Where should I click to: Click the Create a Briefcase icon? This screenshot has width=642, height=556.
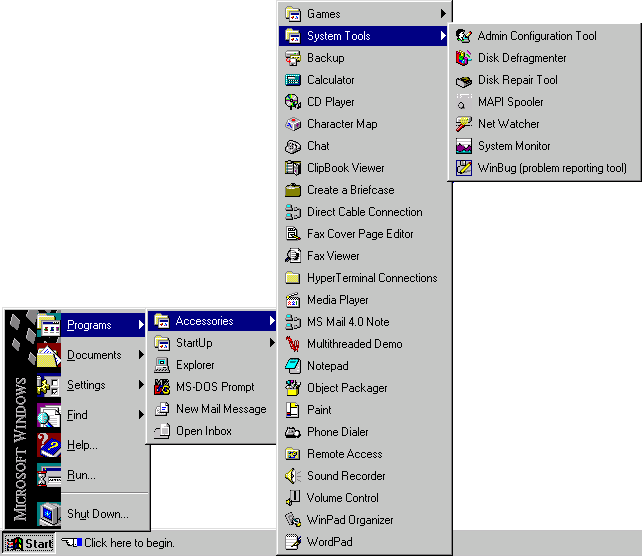point(293,190)
